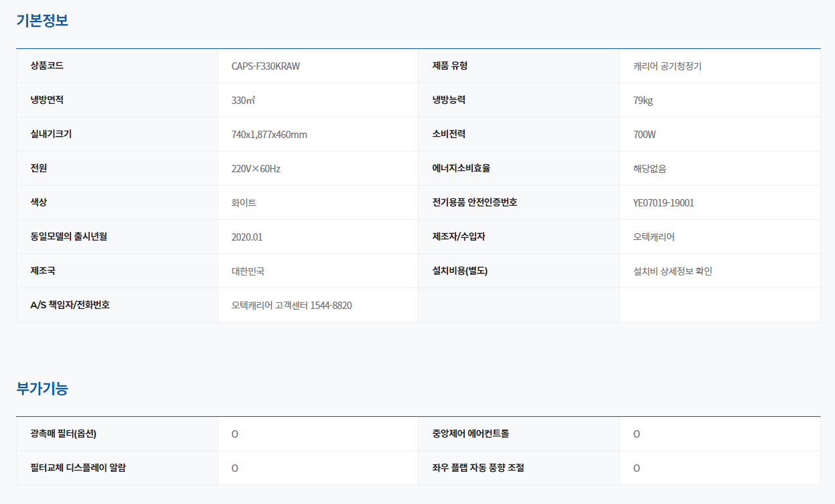
Task: Click the 대한민국 country of manufacture value
Action: [x=247, y=271]
